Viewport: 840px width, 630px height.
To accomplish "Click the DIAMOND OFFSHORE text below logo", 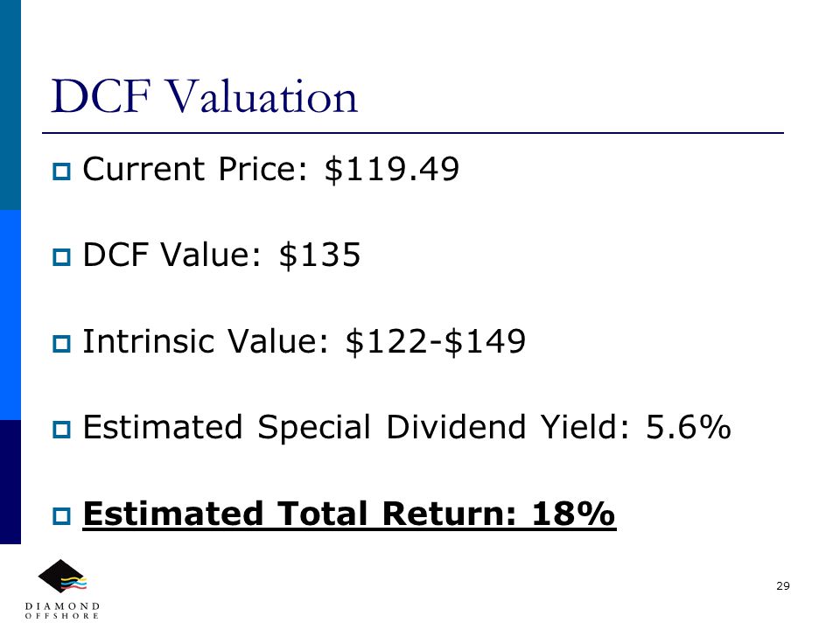I will pos(62,611).
